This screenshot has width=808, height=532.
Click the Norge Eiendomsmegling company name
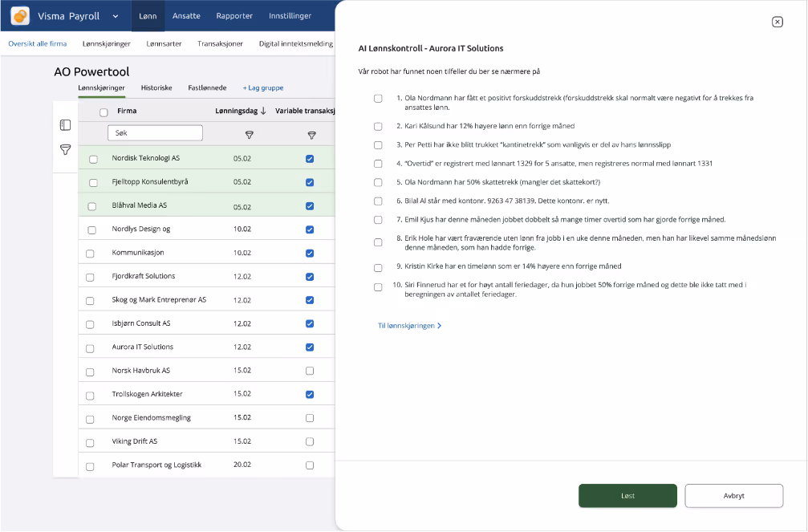[x=152, y=417]
